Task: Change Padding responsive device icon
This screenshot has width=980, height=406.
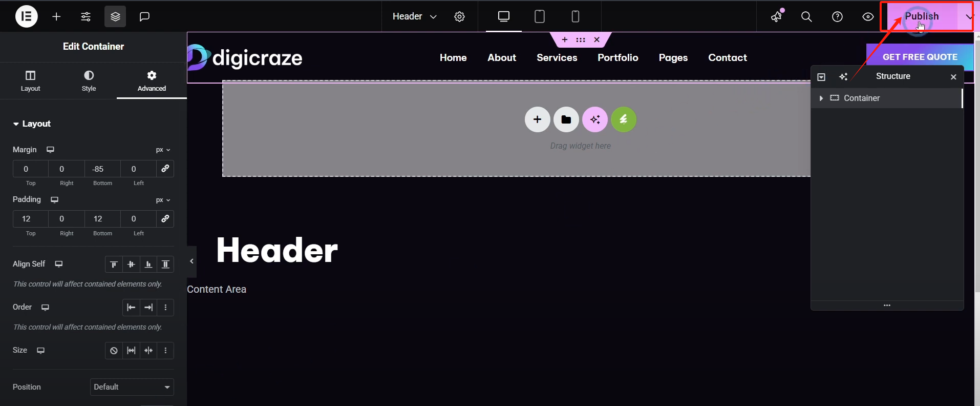Action: 54,199
